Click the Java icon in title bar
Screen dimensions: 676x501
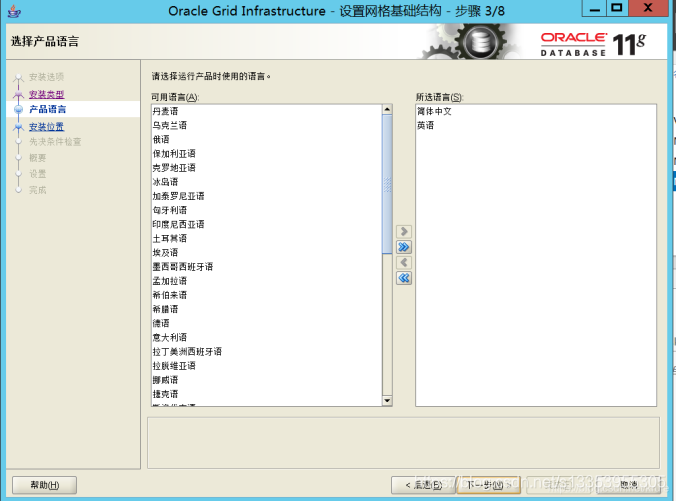coord(14,11)
